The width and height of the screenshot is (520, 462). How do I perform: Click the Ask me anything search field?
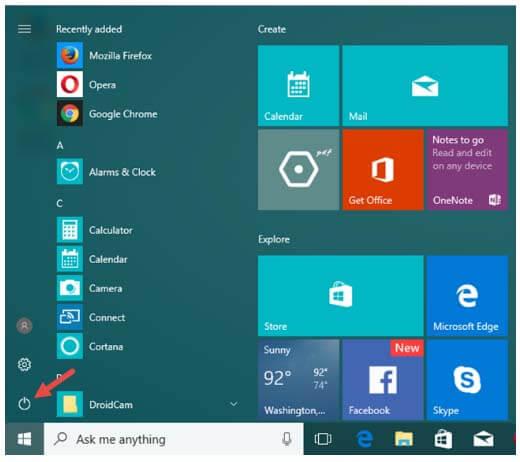tap(174, 439)
